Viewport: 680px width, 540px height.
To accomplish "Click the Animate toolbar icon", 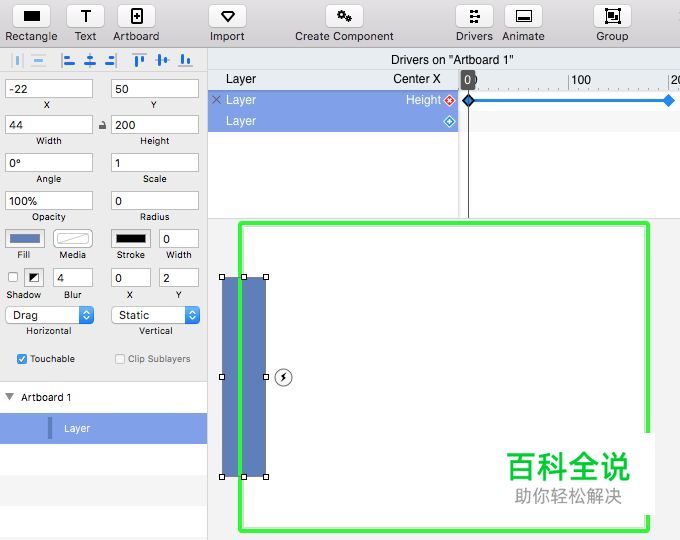I will (x=523, y=16).
